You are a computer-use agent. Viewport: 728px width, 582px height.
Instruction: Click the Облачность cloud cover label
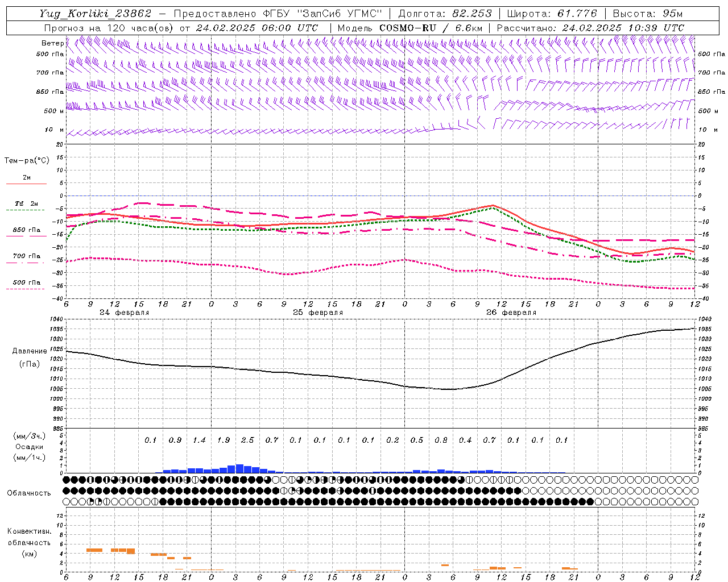click(x=29, y=493)
